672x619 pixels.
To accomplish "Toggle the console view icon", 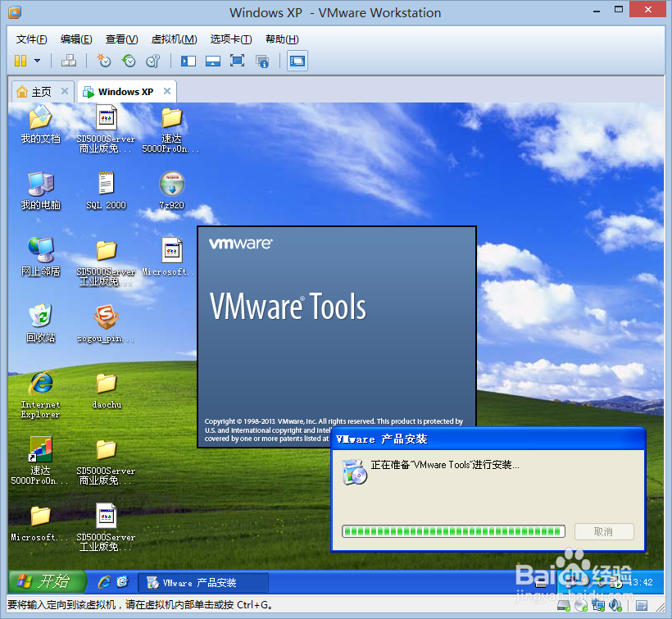I will [x=297, y=61].
